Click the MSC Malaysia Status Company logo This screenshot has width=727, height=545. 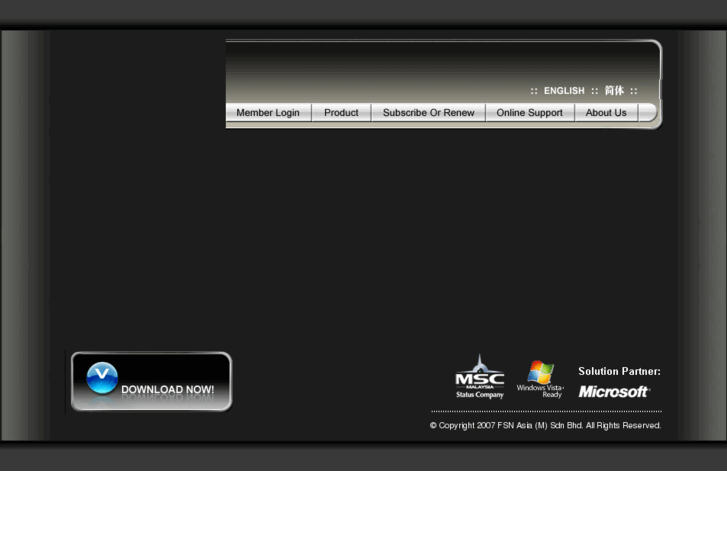(x=479, y=377)
